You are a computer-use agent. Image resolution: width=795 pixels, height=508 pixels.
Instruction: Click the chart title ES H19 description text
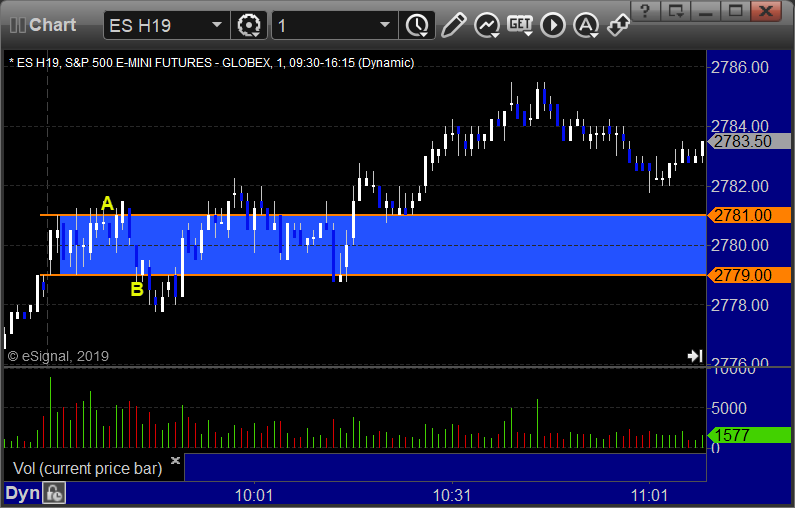coord(211,63)
